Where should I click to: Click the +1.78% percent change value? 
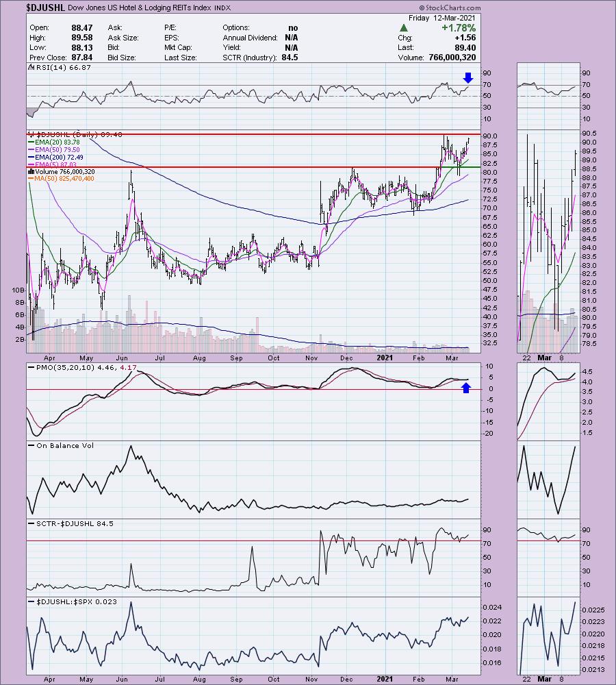click(459, 28)
